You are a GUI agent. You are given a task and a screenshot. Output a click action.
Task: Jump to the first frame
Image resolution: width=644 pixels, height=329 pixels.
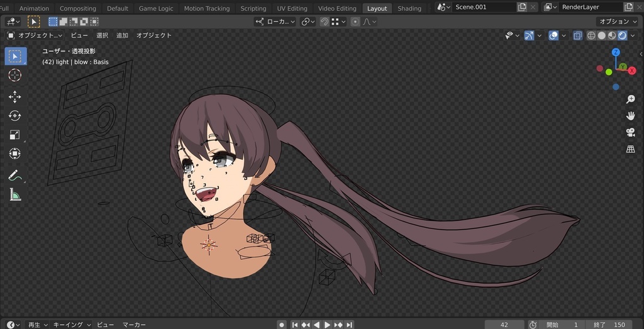[x=294, y=325]
